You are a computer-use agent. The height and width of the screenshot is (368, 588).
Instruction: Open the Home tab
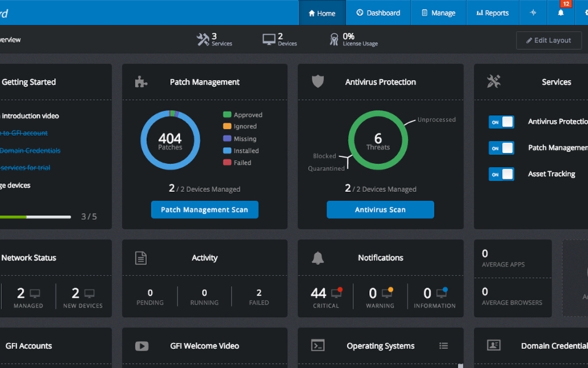coord(322,13)
